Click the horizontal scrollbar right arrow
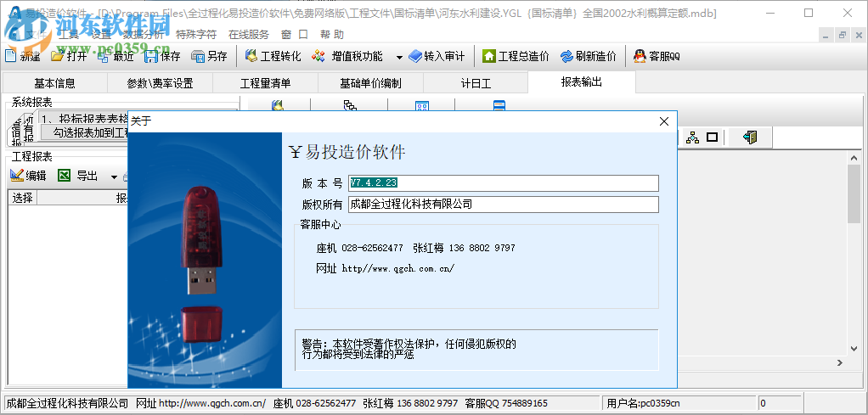The height and width of the screenshot is (415, 868). [840, 363]
